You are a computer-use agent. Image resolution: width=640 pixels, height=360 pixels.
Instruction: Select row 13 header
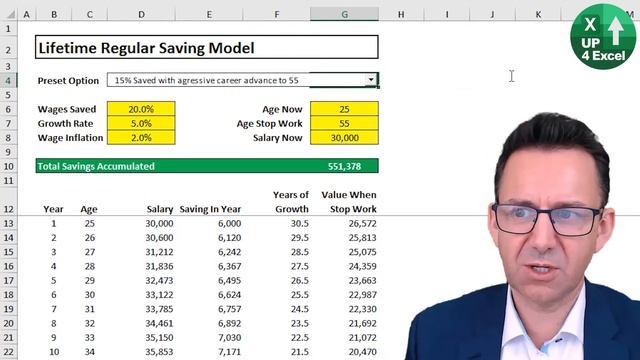click(9, 223)
